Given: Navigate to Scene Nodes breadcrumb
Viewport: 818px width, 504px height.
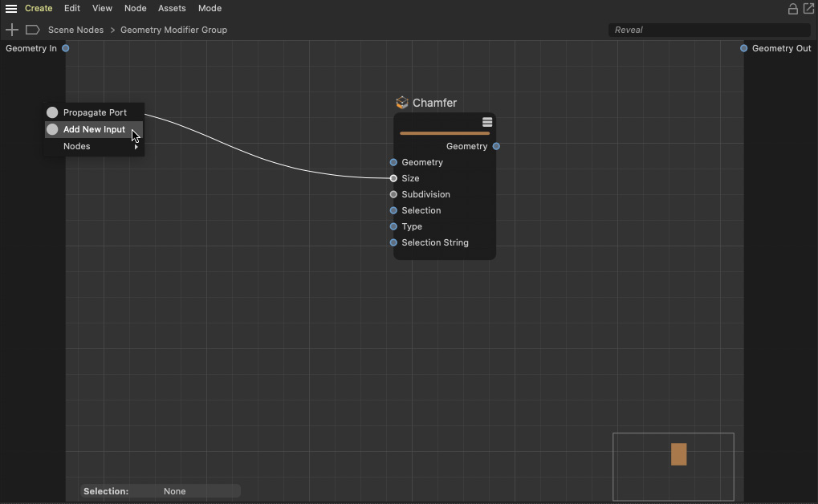Looking at the screenshot, I should [75, 30].
